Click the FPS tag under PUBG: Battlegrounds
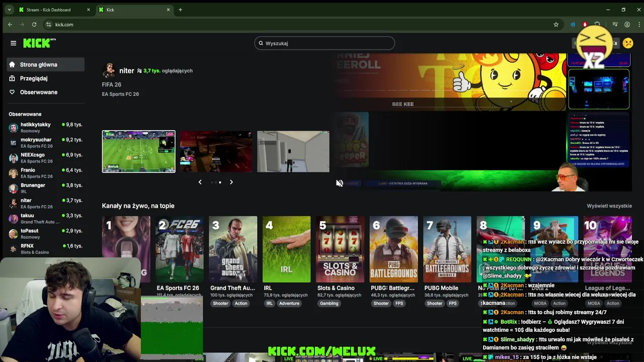Viewport: 644px width, 362px height. (399, 303)
